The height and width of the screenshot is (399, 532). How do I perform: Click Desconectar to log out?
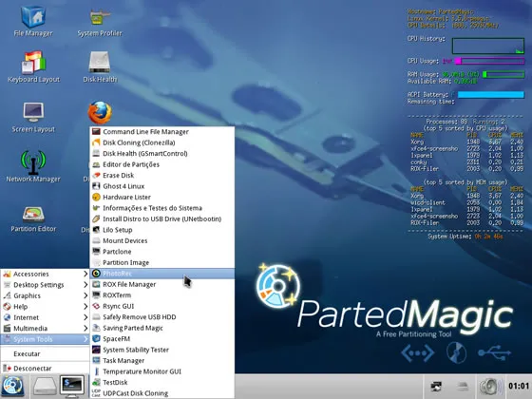[45, 369]
